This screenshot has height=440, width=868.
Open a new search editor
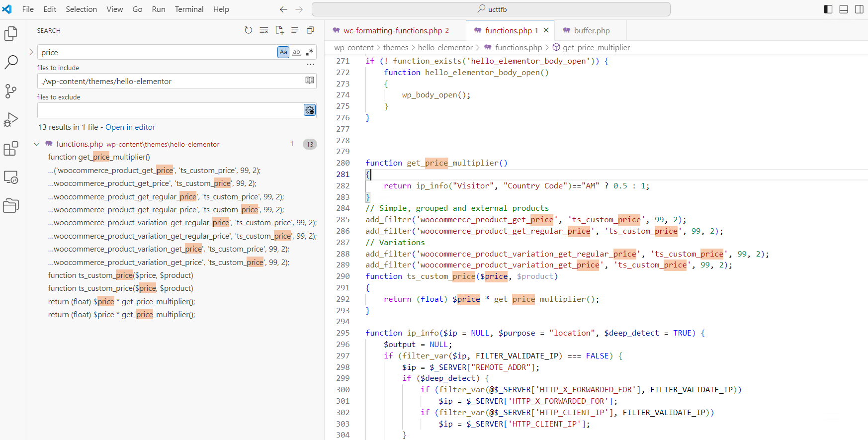pyautogui.click(x=279, y=30)
